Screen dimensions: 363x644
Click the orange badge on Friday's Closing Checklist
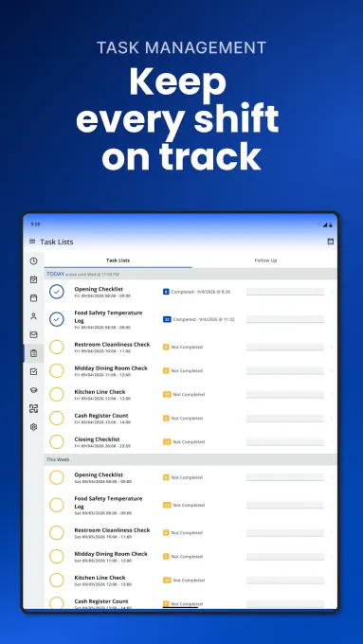tap(167, 442)
